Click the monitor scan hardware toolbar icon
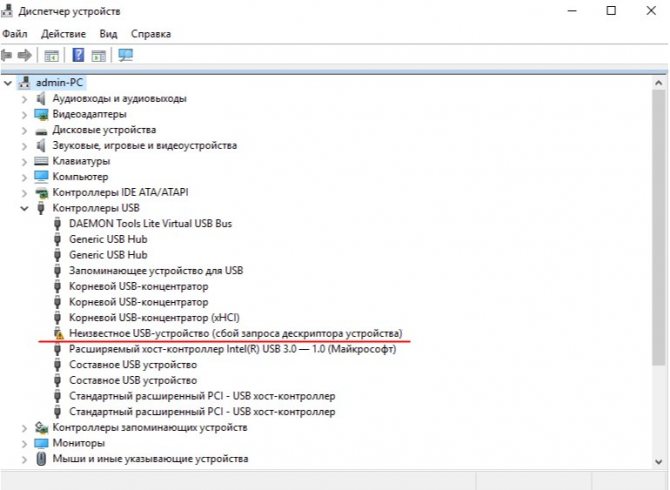Screen dimensions: 670x490 tap(126, 55)
